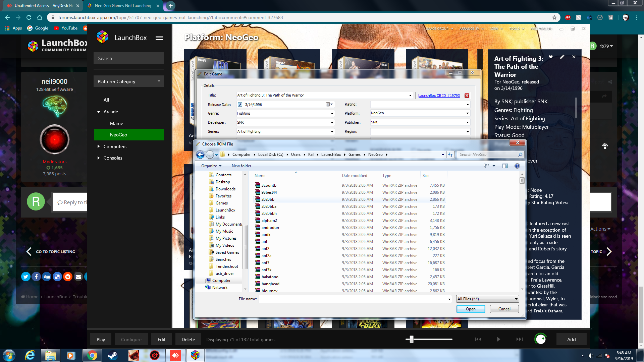
Task: Open Internet Explorer from taskbar
Action: point(30,355)
